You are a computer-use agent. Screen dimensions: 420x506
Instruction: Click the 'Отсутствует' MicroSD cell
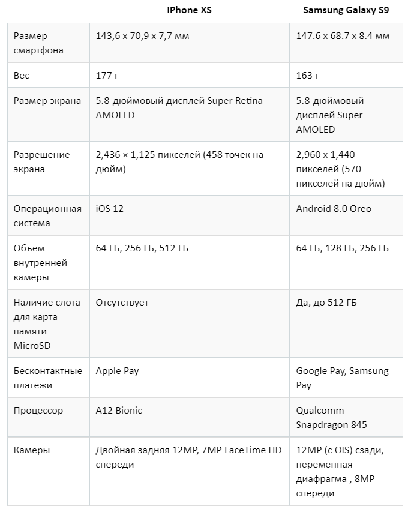tap(122, 303)
